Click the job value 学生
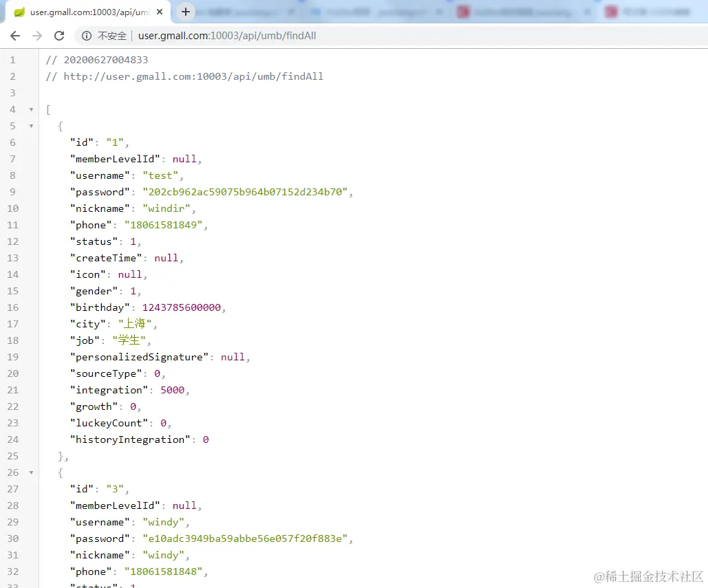Screen dimensions: 708x588 coord(129,340)
